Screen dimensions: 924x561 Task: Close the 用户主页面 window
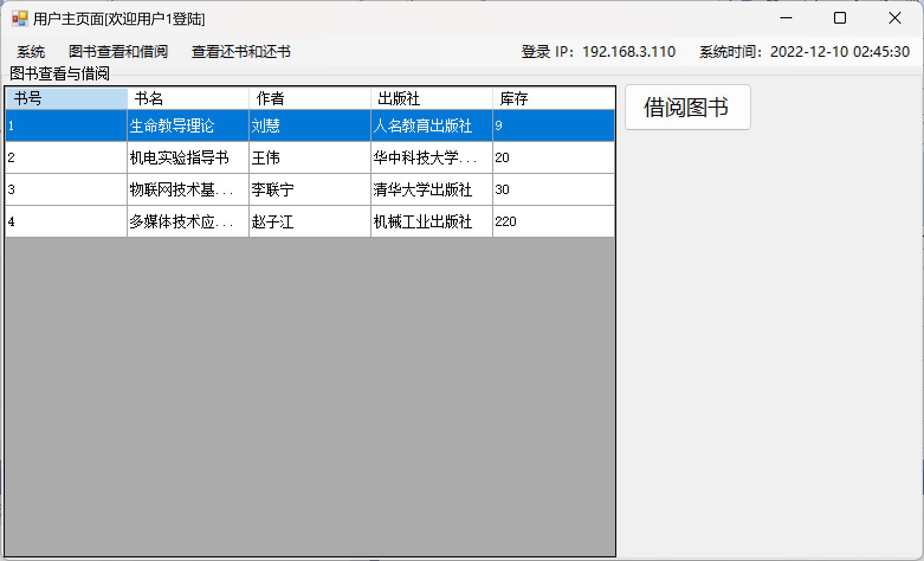point(895,18)
